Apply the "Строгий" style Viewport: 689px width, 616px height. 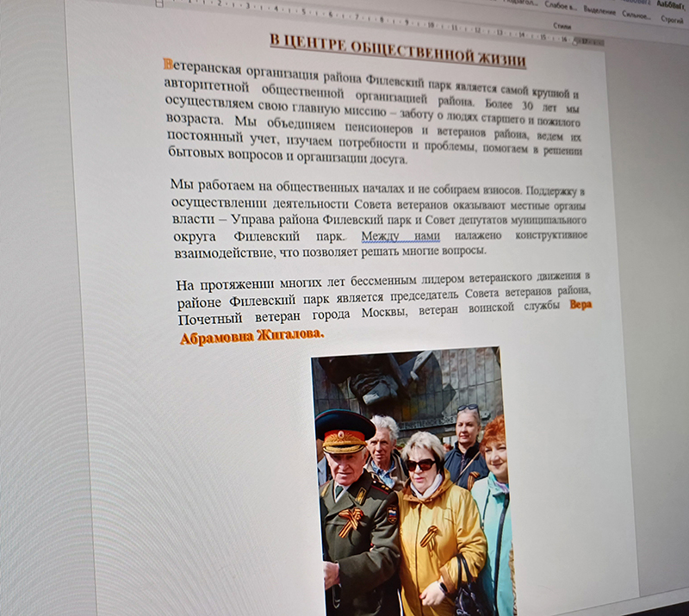[672, 19]
